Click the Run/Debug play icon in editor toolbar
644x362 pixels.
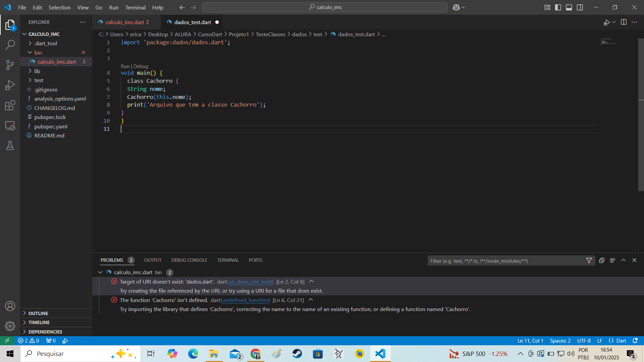[x=606, y=22]
